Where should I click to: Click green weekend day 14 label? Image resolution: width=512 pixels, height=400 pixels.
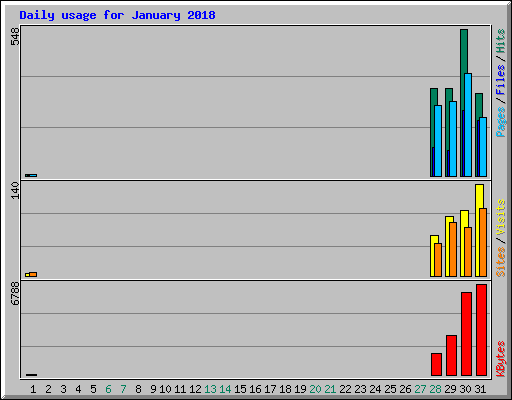point(225,389)
